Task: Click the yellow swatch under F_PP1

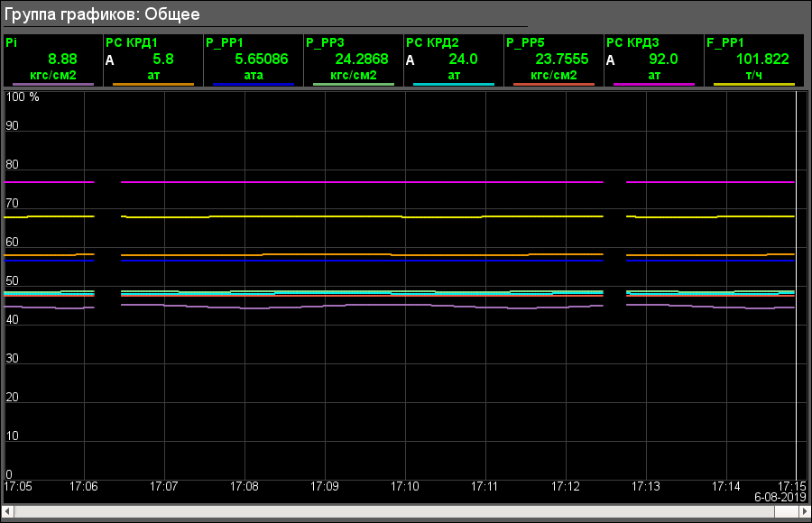Action: pyautogui.click(x=754, y=84)
